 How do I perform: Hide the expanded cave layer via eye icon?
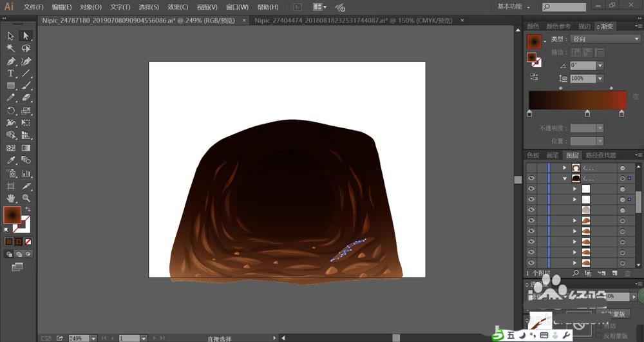point(531,178)
